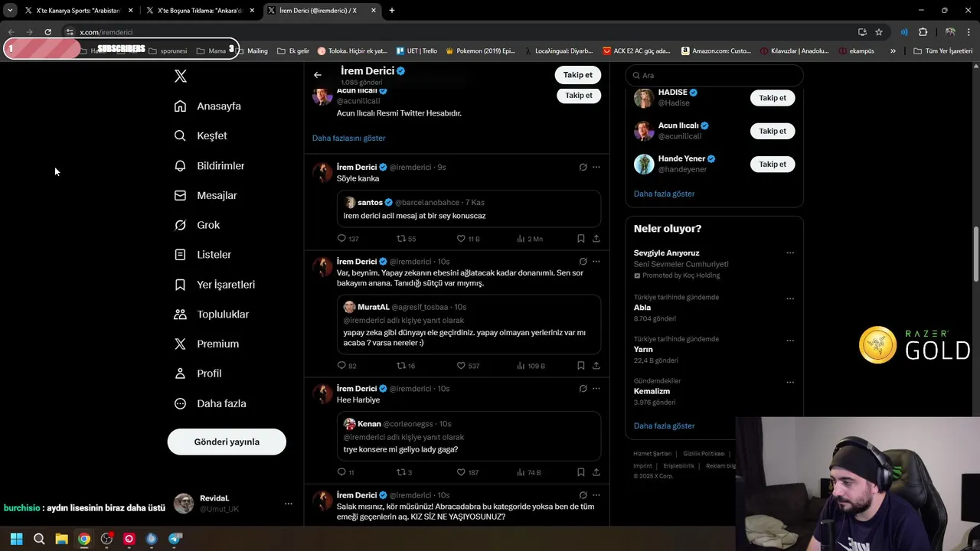Open Windows Start menu
980x551 pixels.
click(16, 539)
